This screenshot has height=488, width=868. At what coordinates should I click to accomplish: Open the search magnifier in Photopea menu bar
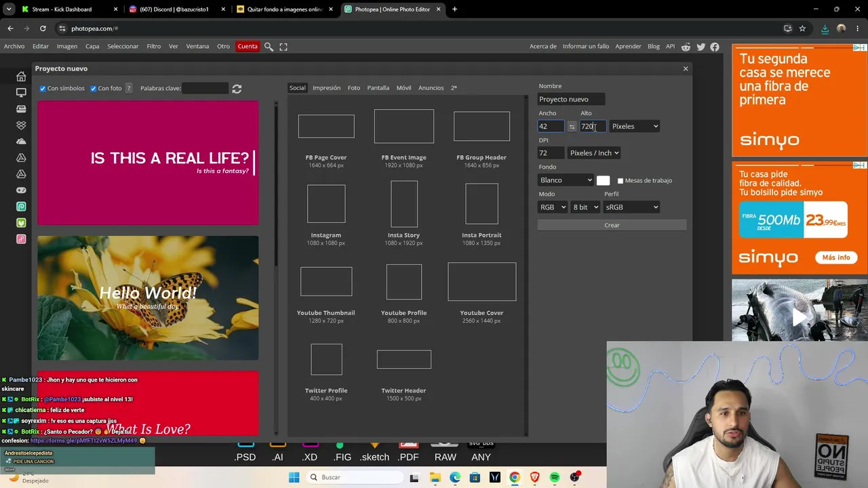[269, 47]
